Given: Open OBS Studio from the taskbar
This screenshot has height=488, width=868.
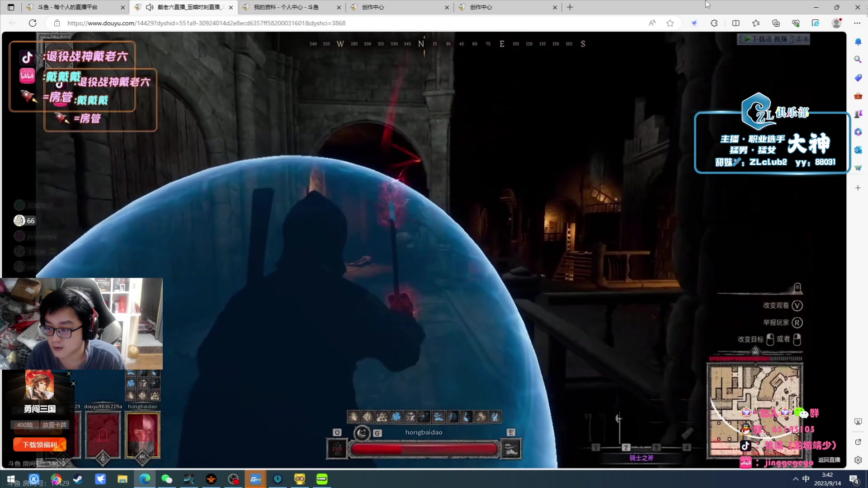Looking at the screenshot, I should click(233, 479).
